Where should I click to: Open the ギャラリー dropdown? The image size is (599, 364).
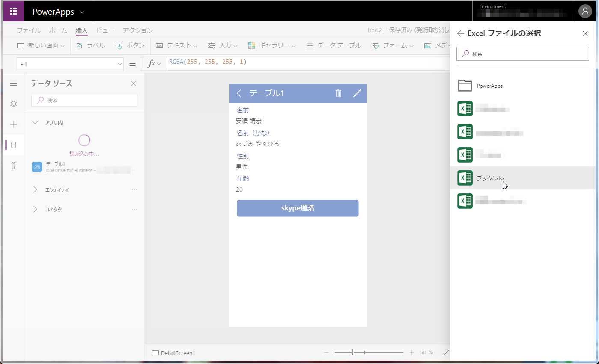click(x=272, y=45)
